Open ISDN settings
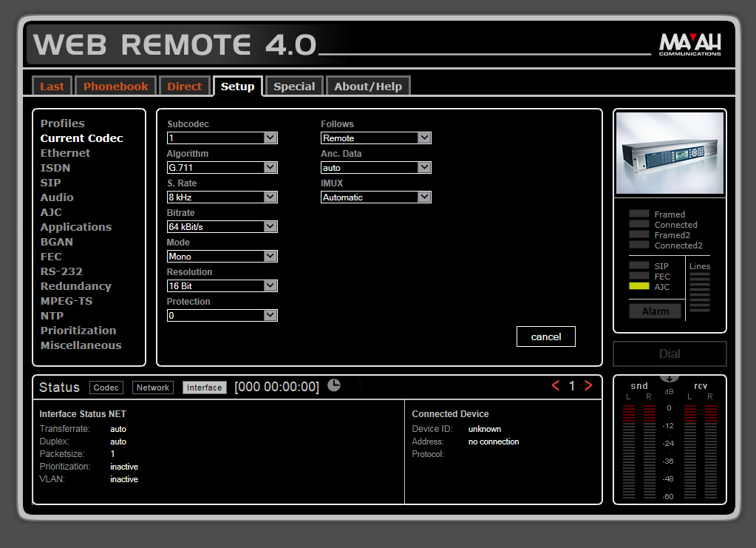This screenshot has width=756, height=548. click(55, 168)
